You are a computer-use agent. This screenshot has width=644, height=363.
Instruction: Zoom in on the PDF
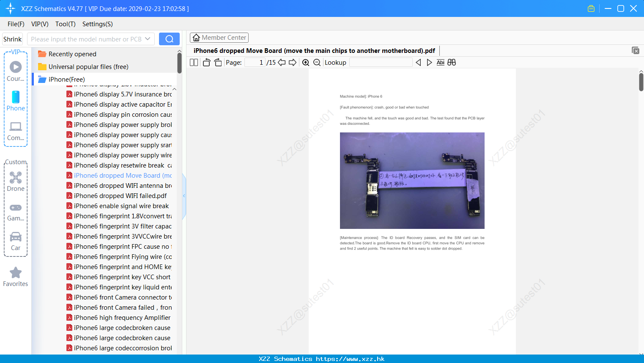306,62
